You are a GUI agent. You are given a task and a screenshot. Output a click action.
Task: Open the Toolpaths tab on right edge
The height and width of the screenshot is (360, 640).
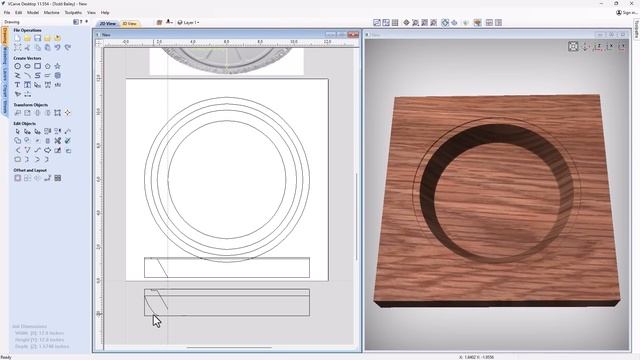(636, 29)
